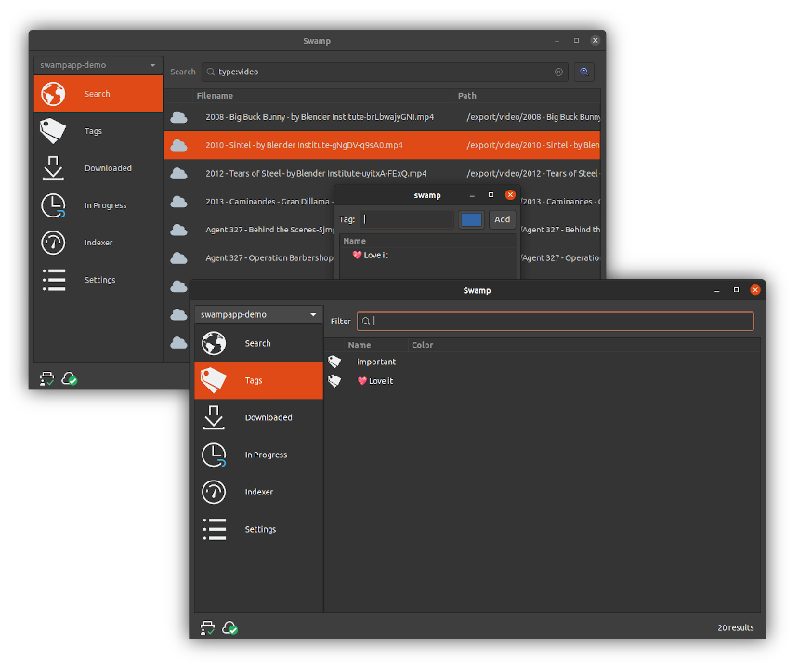Select 2008 - Big Buck Bunny file row

pyautogui.click(x=382, y=117)
